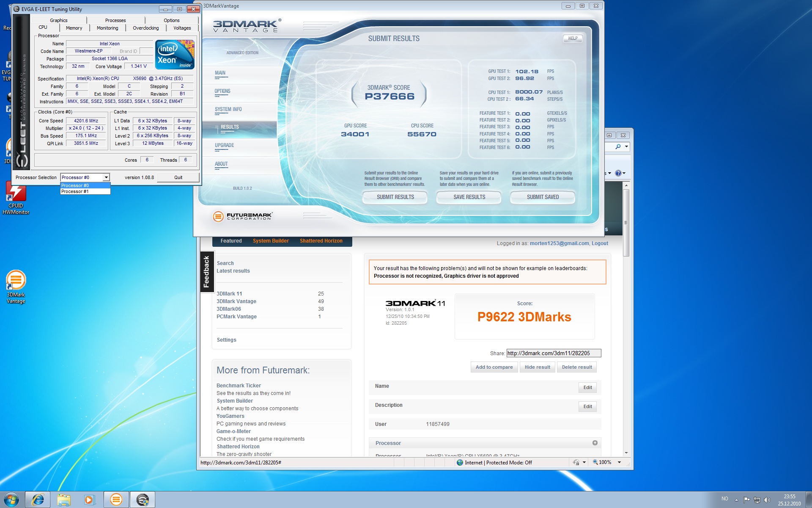812x508 pixels.
Task: Open SYSTEM INFO section
Action: click(x=228, y=109)
